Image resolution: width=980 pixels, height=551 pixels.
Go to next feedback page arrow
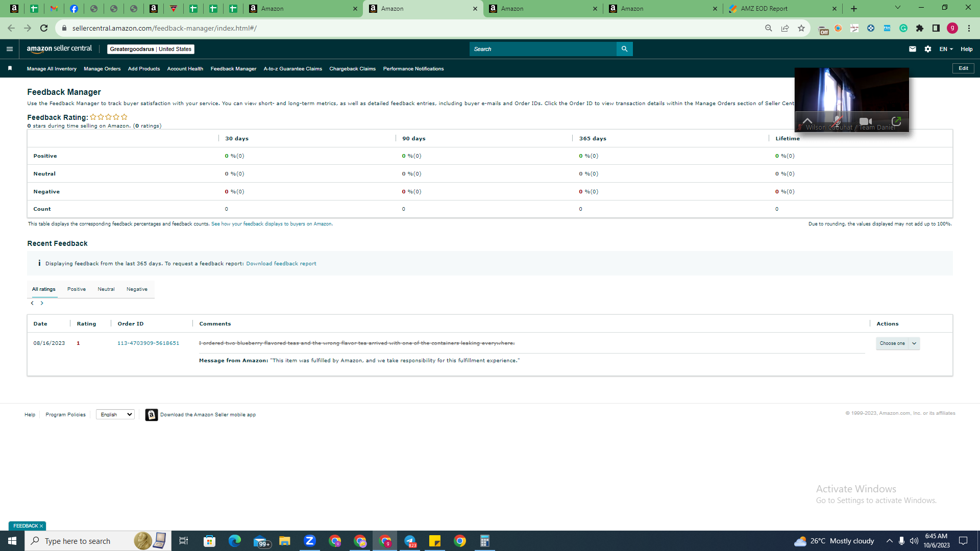(42, 303)
